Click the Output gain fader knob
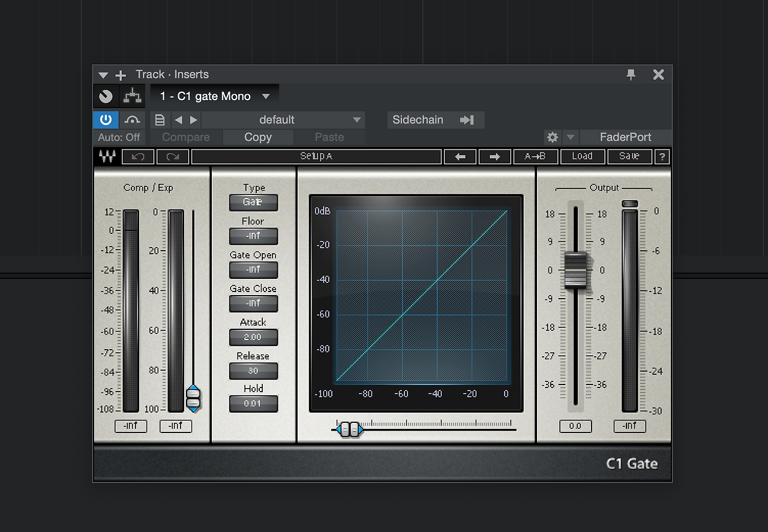Screen dimensions: 768x532 (575, 270)
